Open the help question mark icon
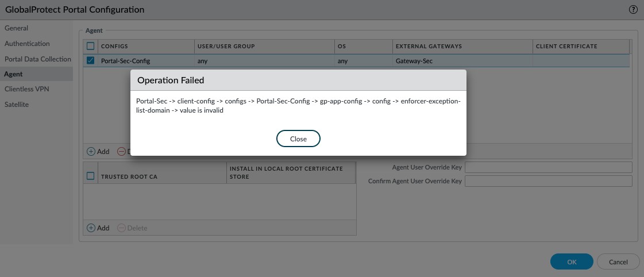Image resolution: width=644 pixels, height=277 pixels. [633, 10]
